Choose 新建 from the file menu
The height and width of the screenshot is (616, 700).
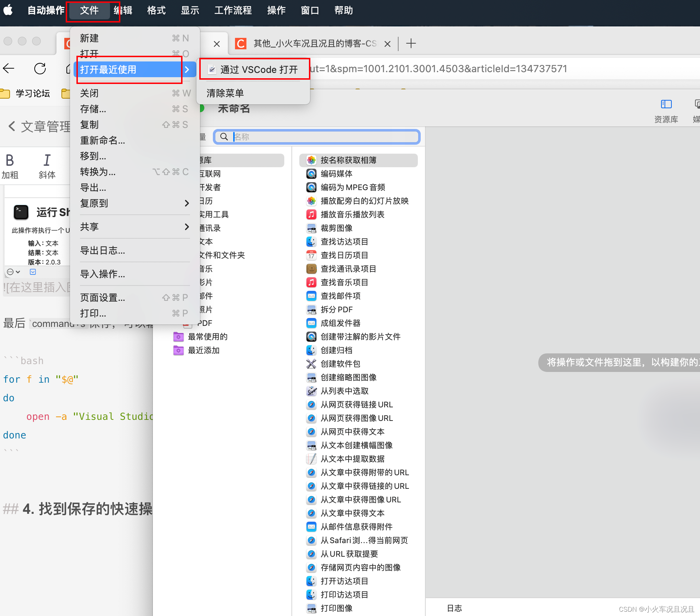coord(135,38)
